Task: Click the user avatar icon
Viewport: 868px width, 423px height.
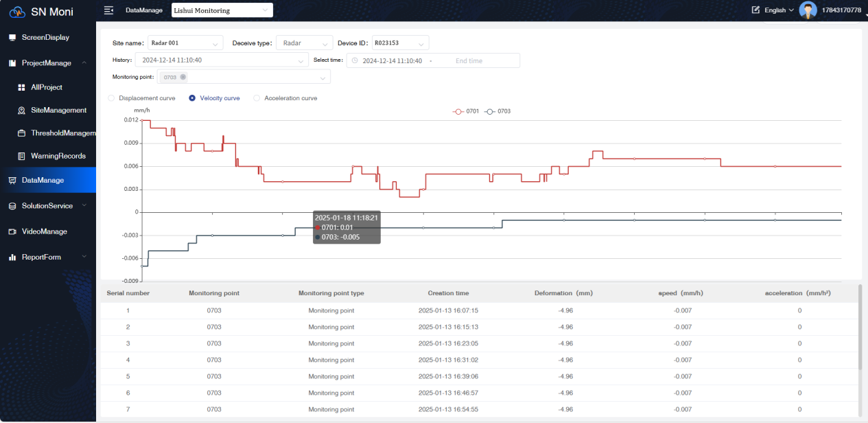Action: pyautogui.click(x=808, y=10)
